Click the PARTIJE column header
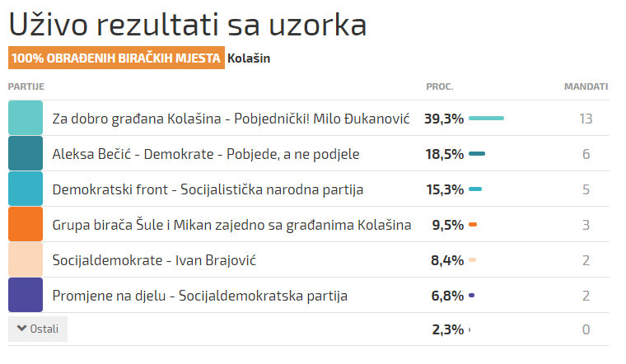This screenshot has width=626, height=364. point(26,86)
